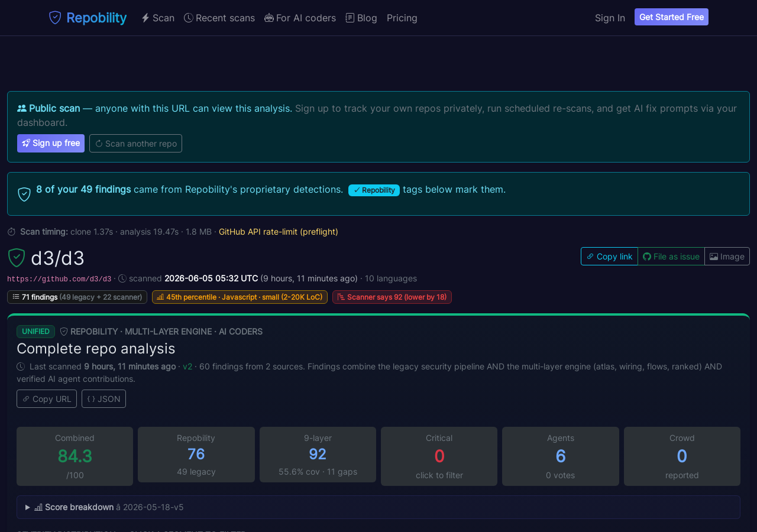Click the Complete repo analysis heading
Viewport: 757px width, 532px height.
(x=96, y=348)
